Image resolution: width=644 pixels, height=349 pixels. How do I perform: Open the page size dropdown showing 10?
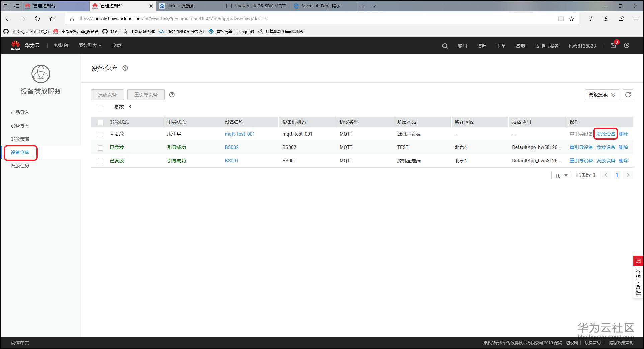pos(561,175)
